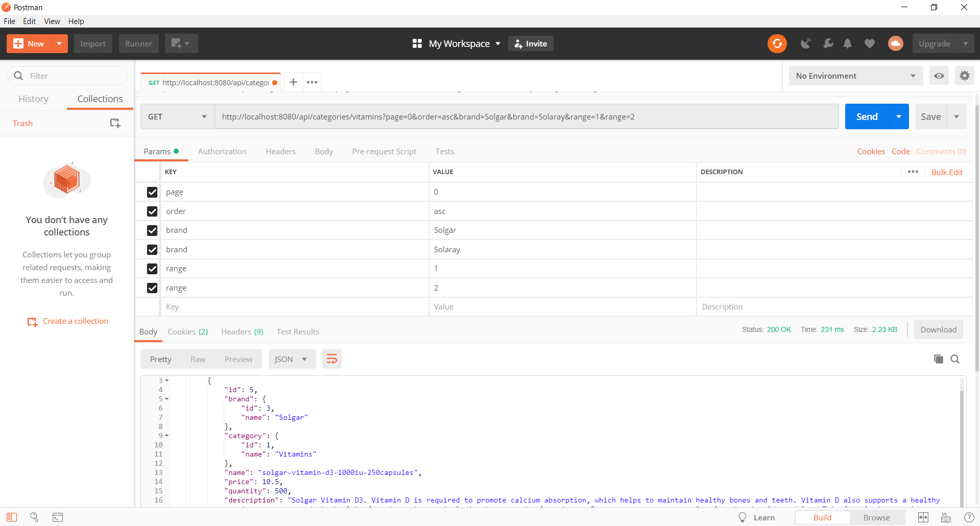Open find and replace icon in status bar
This screenshot has width=980, height=526.
34,517
